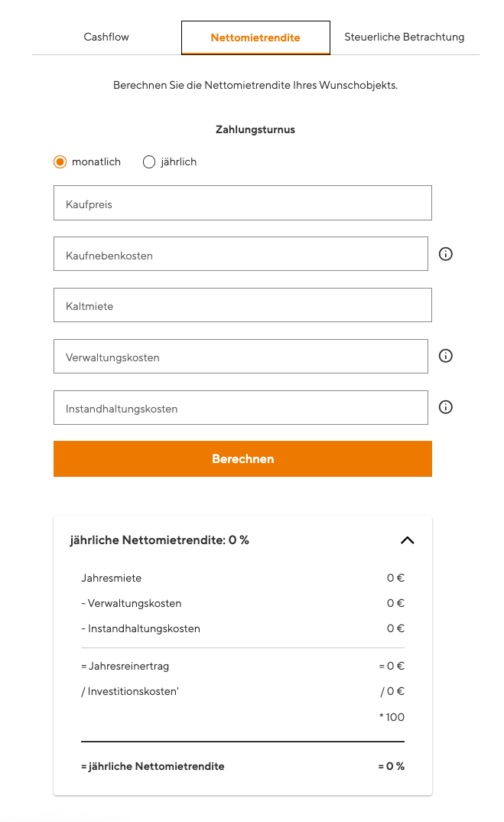Switch to the Cashflow tab
This screenshot has width=504, height=822.
106,37
